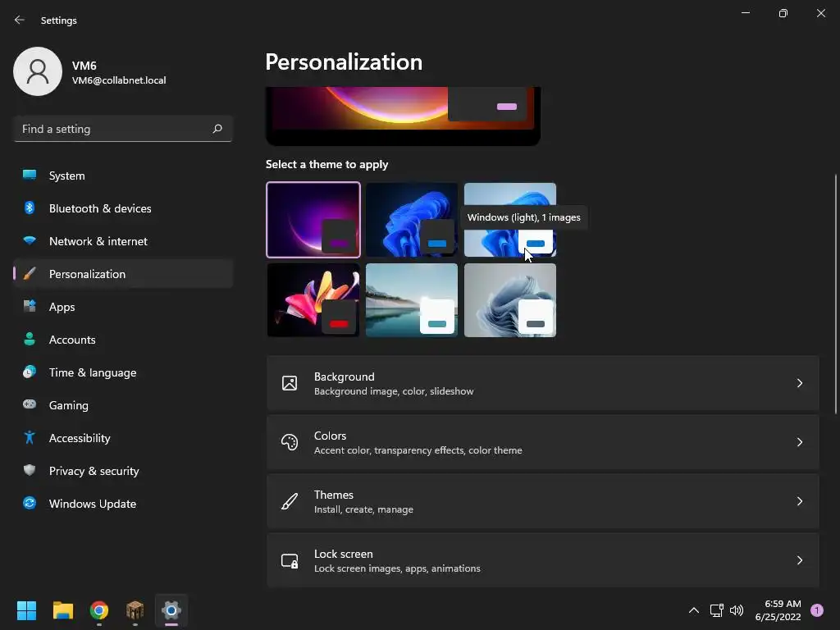
Task: Click the Background picture icon
Action: [x=290, y=383]
